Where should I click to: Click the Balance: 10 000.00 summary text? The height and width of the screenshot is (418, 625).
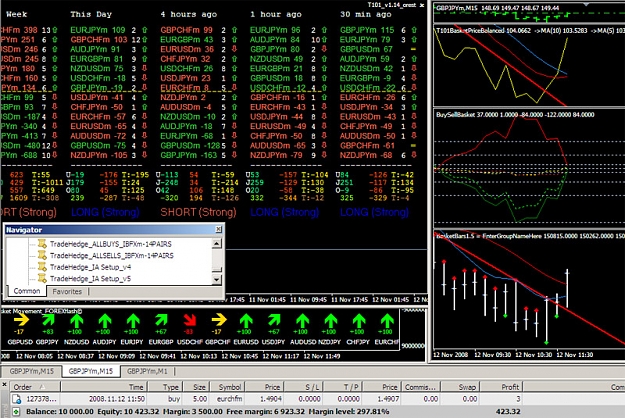[60, 412]
